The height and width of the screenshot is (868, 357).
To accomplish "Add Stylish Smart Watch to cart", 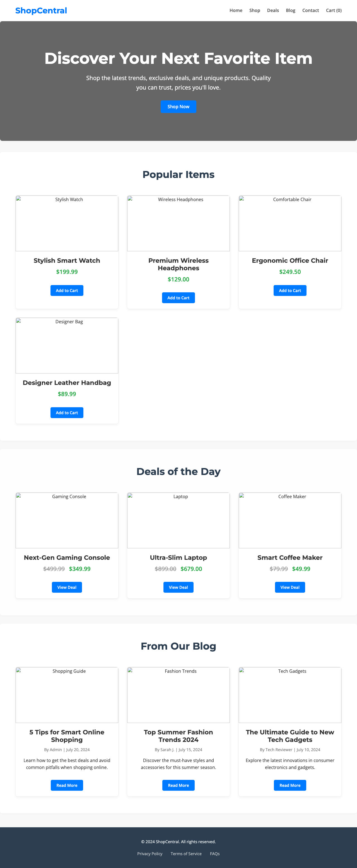I will (67, 290).
